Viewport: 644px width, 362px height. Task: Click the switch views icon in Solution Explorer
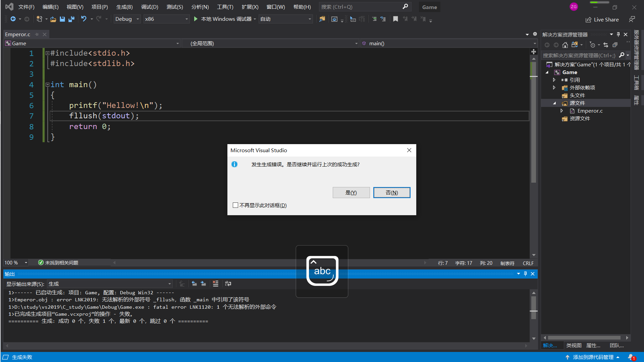click(x=575, y=45)
